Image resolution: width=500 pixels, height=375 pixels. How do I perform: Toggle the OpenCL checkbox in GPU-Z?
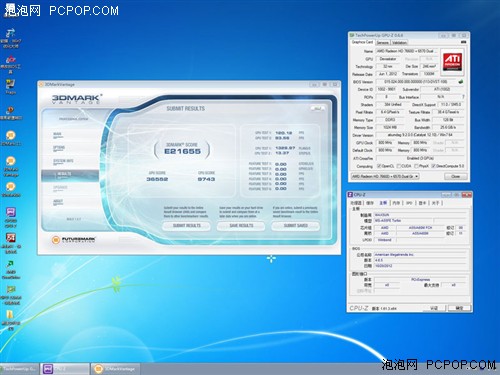click(x=379, y=166)
